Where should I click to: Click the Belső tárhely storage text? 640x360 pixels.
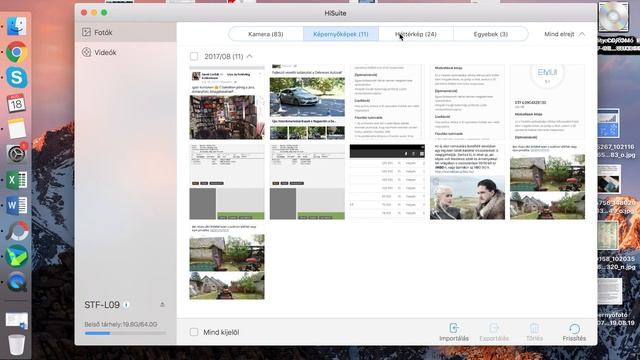click(x=121, y=324)
